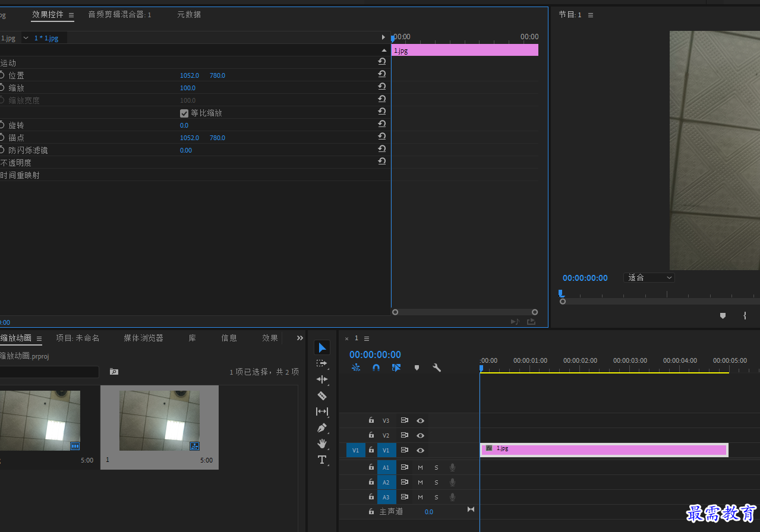Viewport: 760px width, 532px height.
Task: Select the Slip tool
Action: (322, 411)
